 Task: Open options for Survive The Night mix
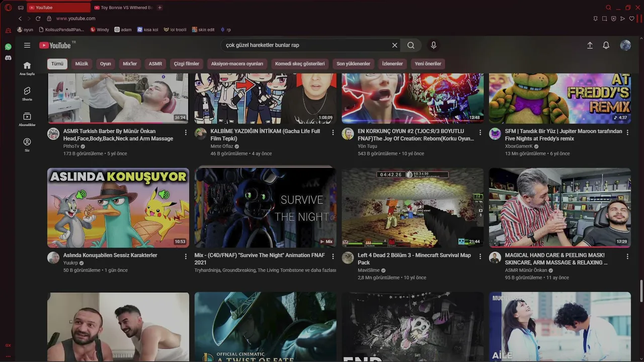coord(333,256)
